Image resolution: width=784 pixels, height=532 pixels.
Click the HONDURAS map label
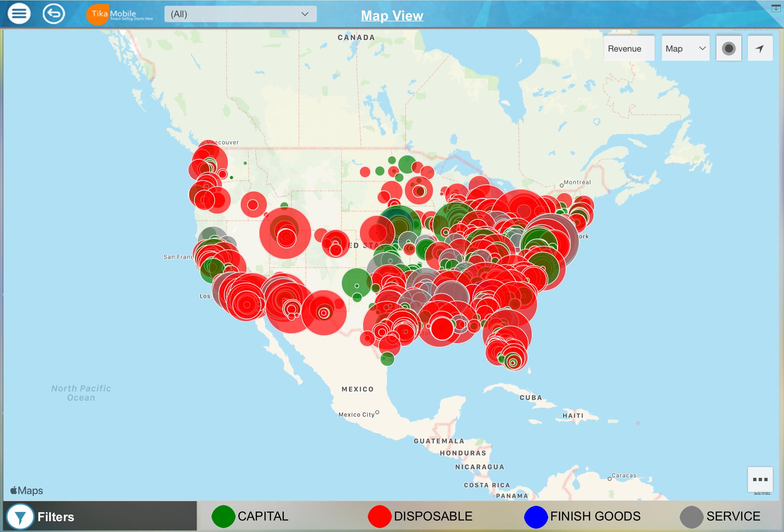click(463, 453)
